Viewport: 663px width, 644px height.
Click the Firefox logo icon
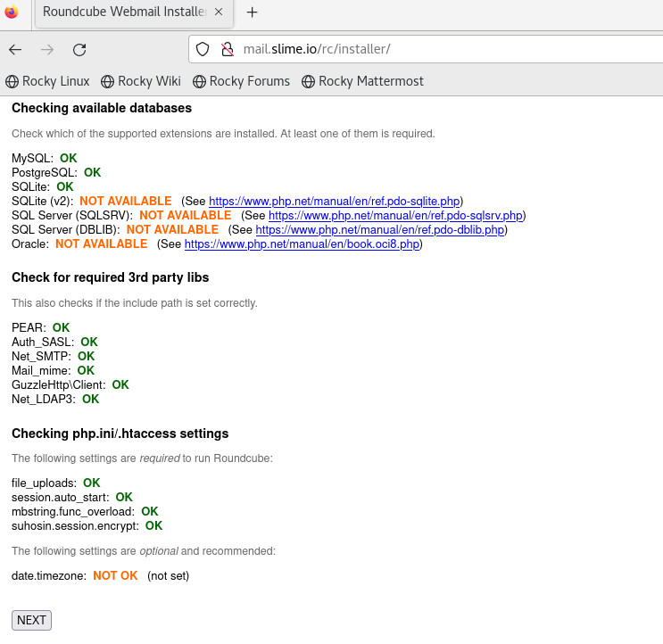point(12,12)
